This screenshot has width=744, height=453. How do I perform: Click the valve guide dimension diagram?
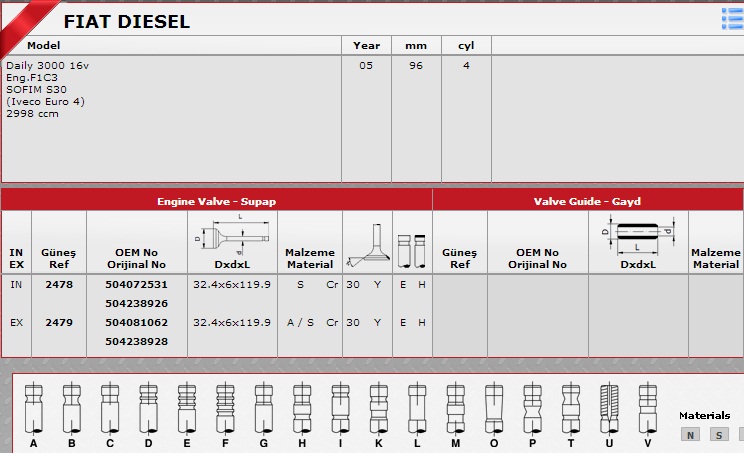pyautogui.click(x=637, y=235)
